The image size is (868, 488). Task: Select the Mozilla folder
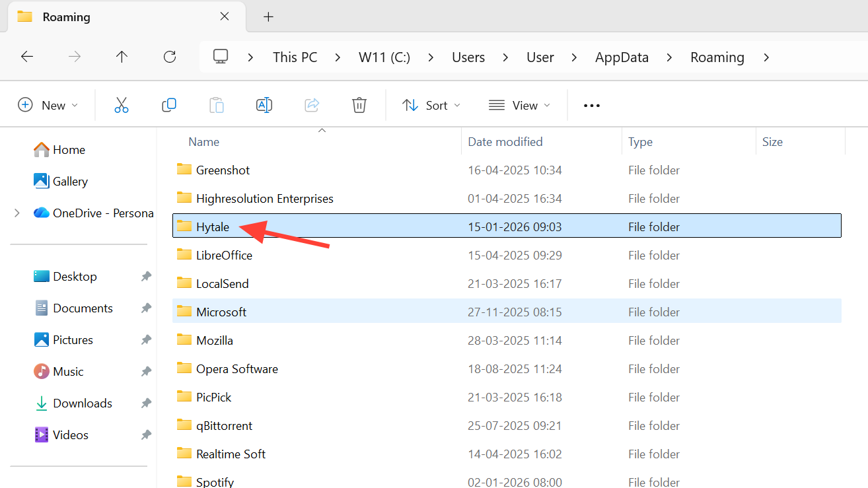[507, 341]
